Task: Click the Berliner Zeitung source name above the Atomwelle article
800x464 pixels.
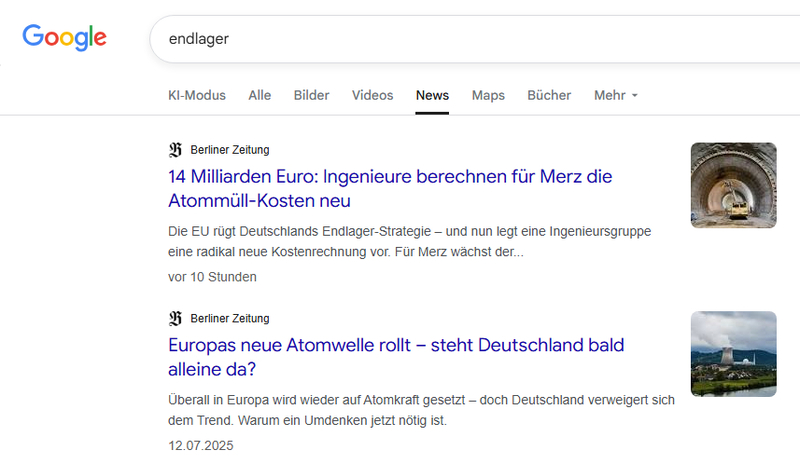Action: pos(230,319)
